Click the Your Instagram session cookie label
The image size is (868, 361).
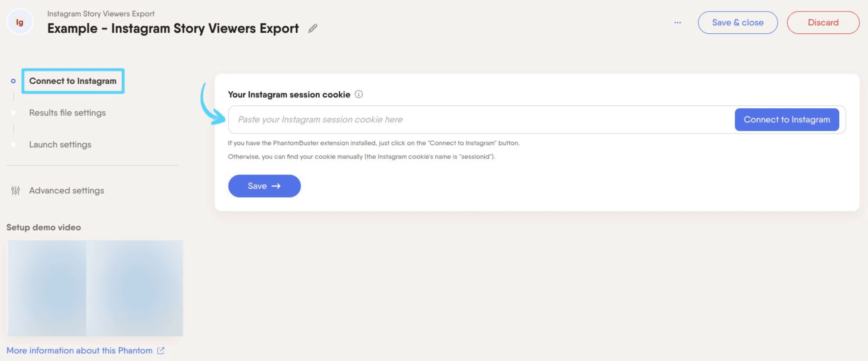coord(289,94)
